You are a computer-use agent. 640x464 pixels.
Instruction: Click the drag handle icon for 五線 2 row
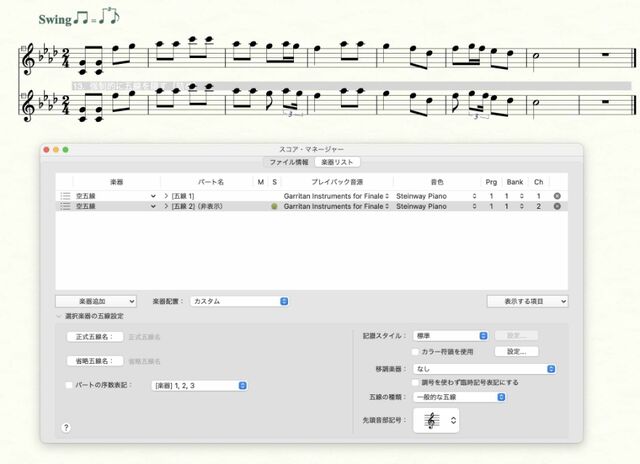[65, 206]
